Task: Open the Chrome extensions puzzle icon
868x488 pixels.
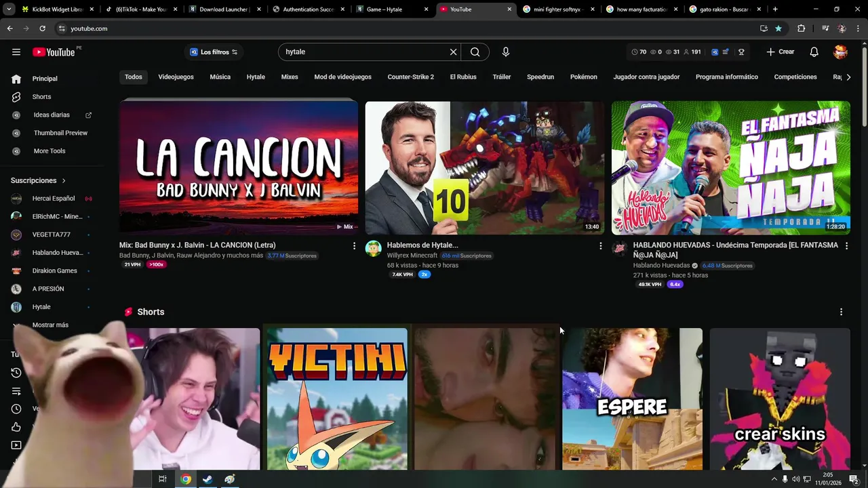Action: pyautogui.click(x=801, y=28)
